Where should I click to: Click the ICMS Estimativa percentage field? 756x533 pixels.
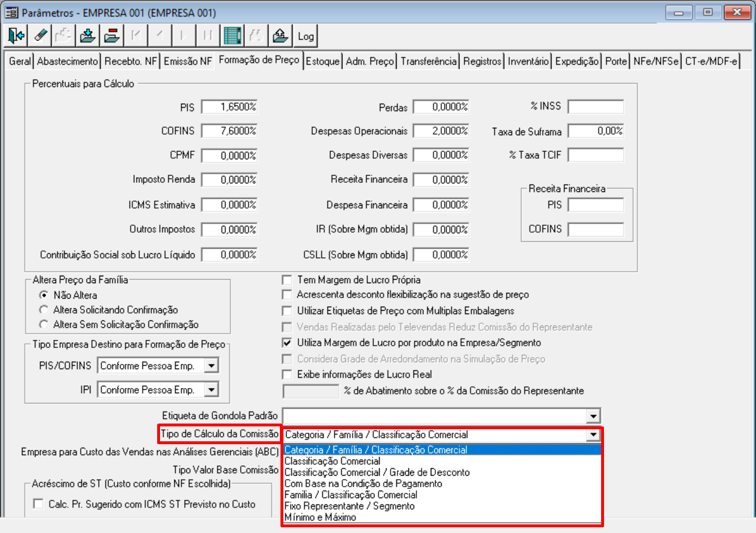(x=229, y=205)
